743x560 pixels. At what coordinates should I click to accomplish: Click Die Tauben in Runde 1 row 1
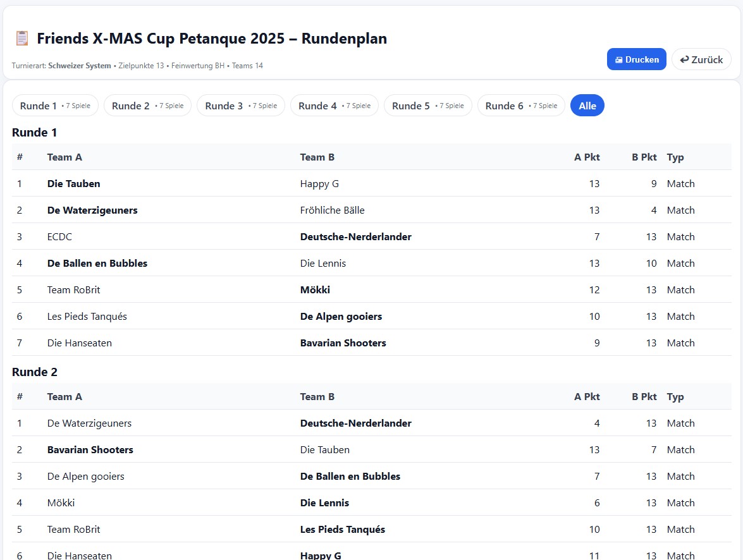click(x=73, y=184)
